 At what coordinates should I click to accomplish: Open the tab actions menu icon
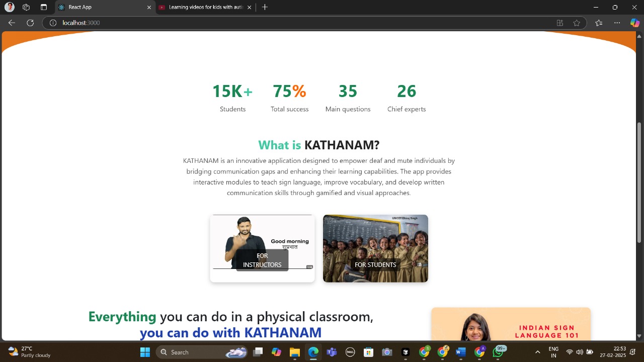[x=44, y=7]
